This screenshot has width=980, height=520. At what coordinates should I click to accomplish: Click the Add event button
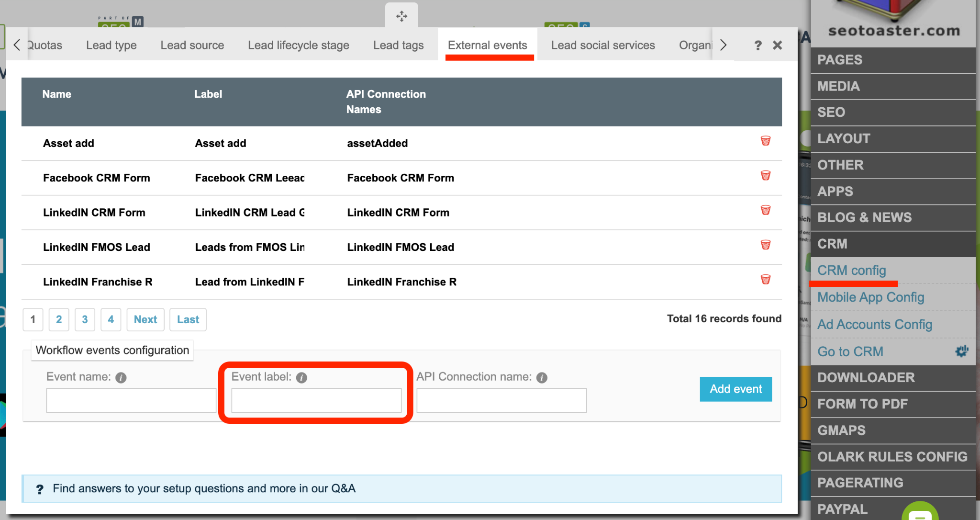(x=735, y=388)
